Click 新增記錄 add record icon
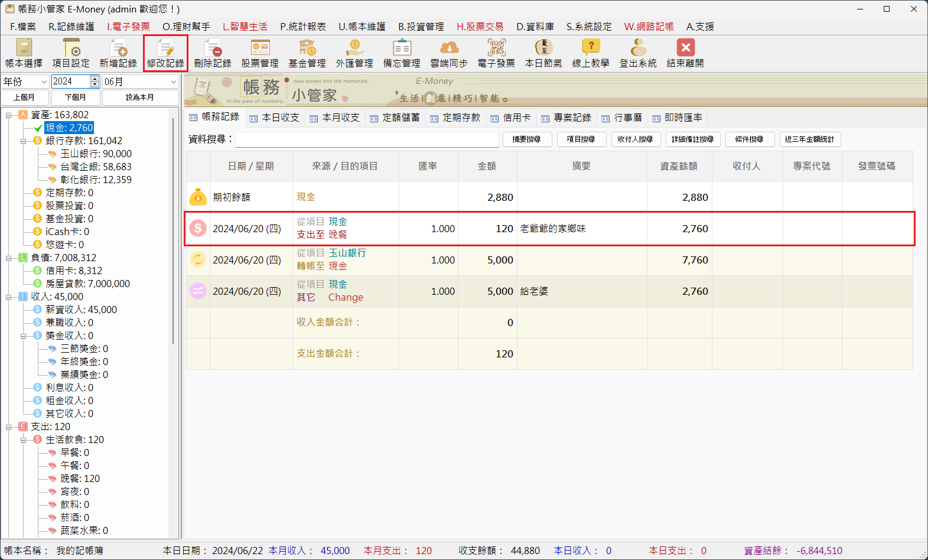 pyautogui.click(x=118, y=53)
